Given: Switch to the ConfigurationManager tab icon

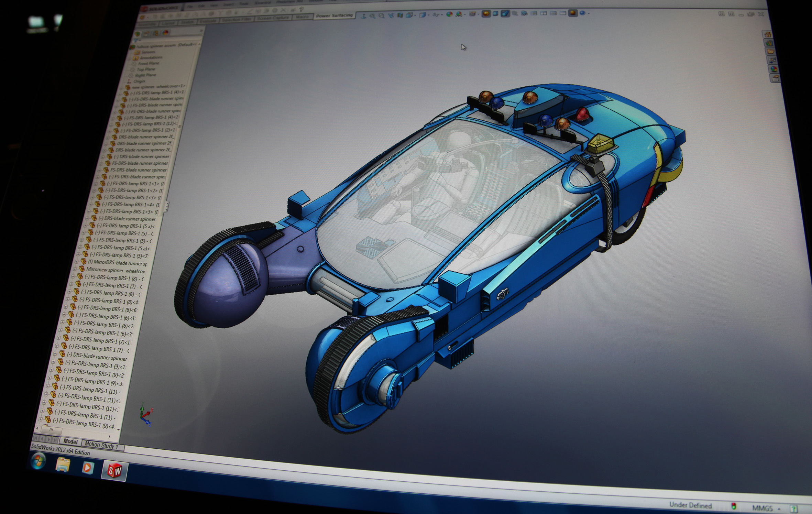Looking at the screenshot, I should 156,33.
